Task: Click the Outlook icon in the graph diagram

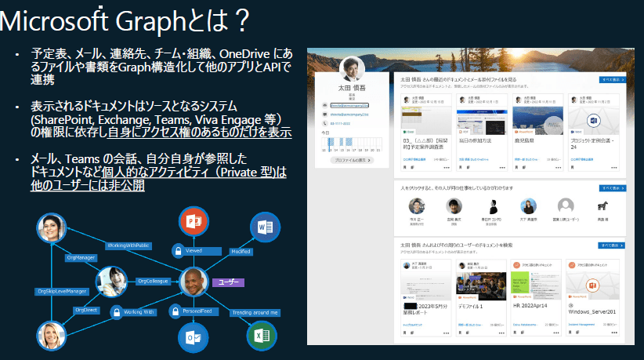Action: click(x=191, y=337)
